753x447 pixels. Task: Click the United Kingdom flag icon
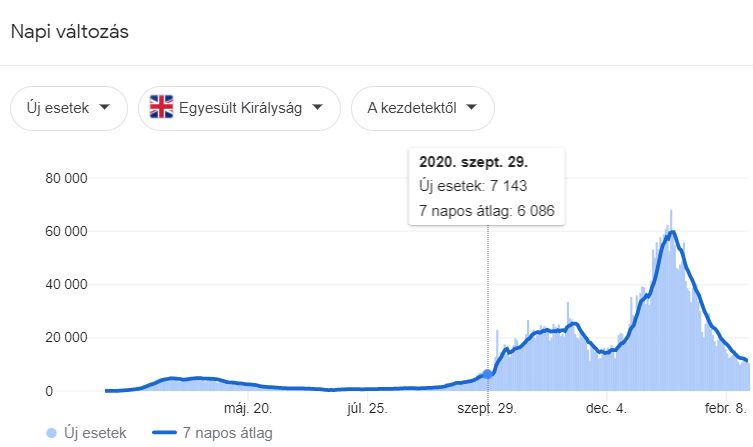click(x=161, y=107)
